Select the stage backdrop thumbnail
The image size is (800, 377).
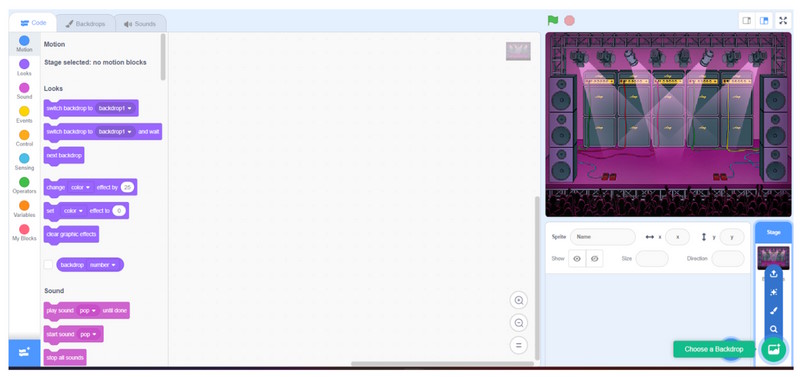pos(773,257)
